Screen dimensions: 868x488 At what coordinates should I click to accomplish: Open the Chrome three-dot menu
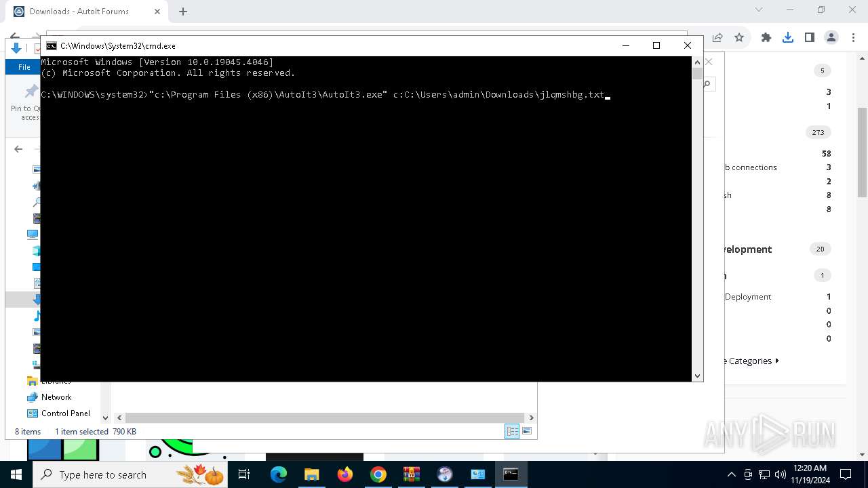(x=853, y=37)
